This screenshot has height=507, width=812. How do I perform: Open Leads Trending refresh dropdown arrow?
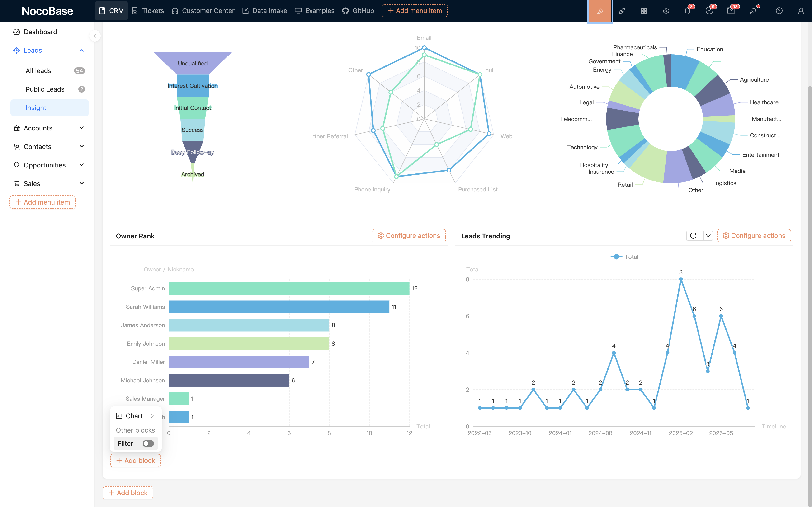click(x=708, y=236)
